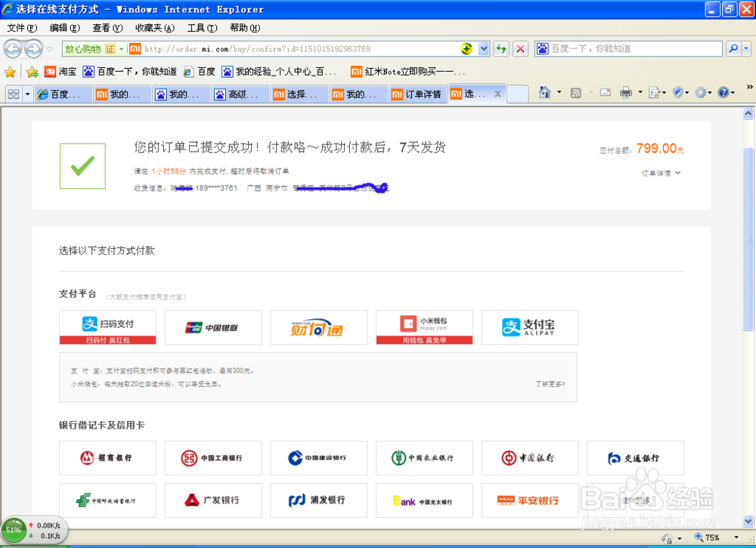Click the browser Forward arrow button

point(33,48)
